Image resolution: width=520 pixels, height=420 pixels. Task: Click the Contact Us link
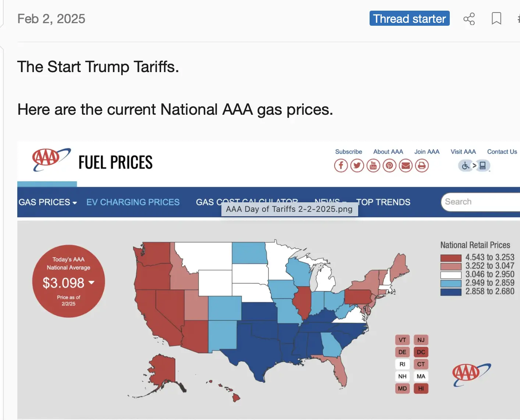point(502,152)
